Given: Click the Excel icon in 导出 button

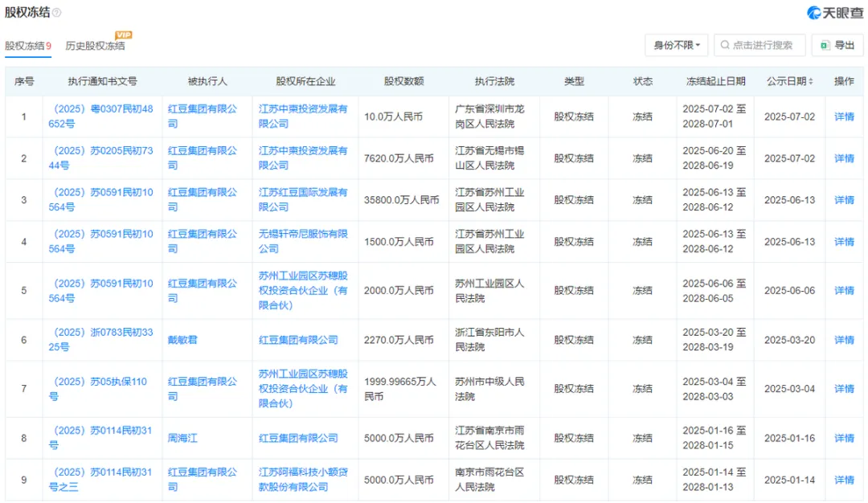Looking at the screenshot, I should pos(825,45).
